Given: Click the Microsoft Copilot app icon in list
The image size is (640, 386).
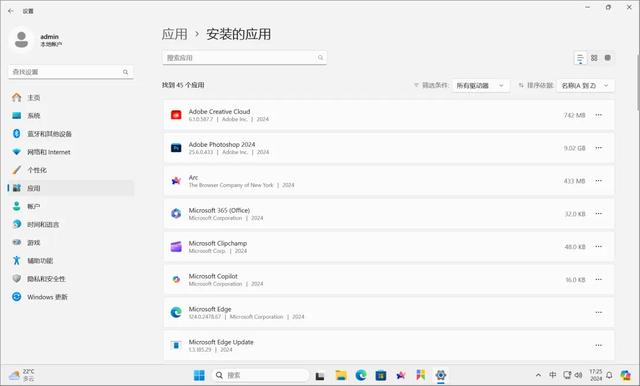Looking at the screenshot, I should pyautogui.click(x=176, y=280).
